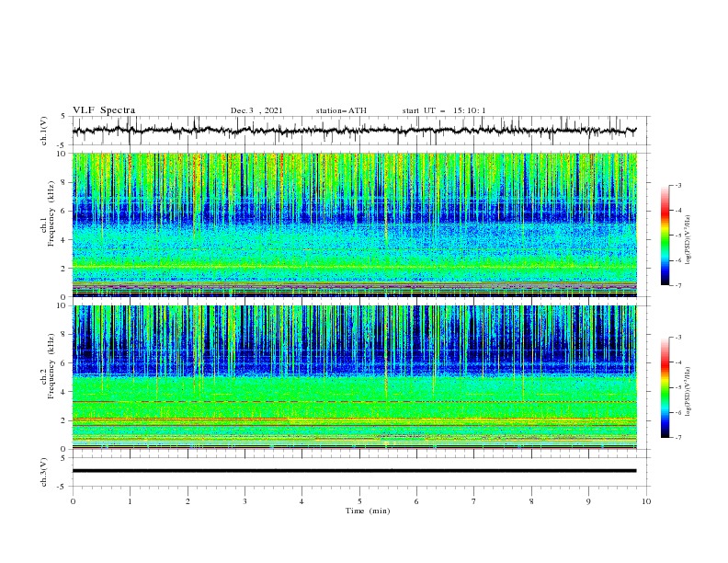
Task: Click time axis tick label "6"
Action: coord(416,501)
